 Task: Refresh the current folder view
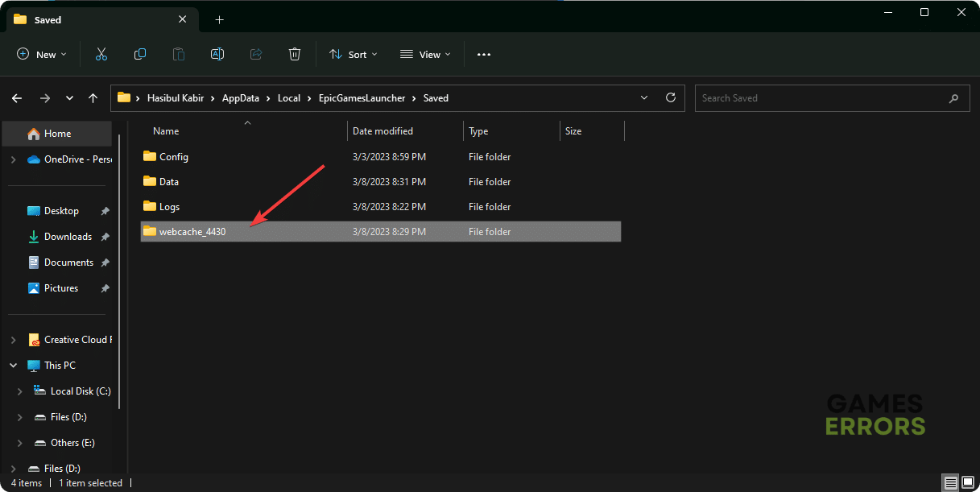pos(670,98)
